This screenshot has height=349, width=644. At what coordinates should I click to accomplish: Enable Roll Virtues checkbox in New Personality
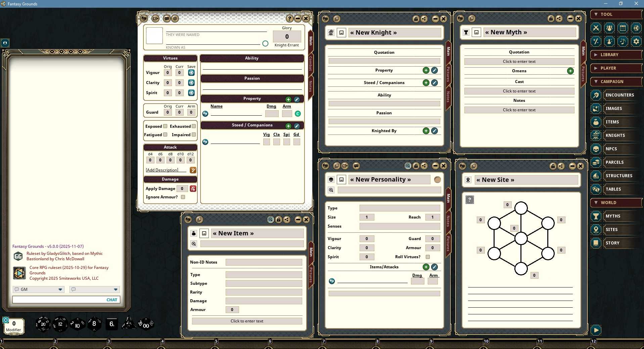(x=428, y=257)
